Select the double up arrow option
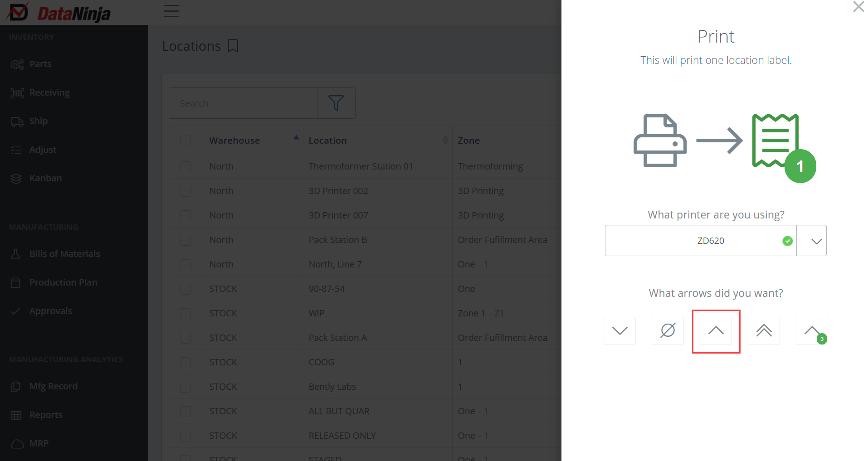The width and height of the screenshot is (868, 461). [x=764, y=331]
